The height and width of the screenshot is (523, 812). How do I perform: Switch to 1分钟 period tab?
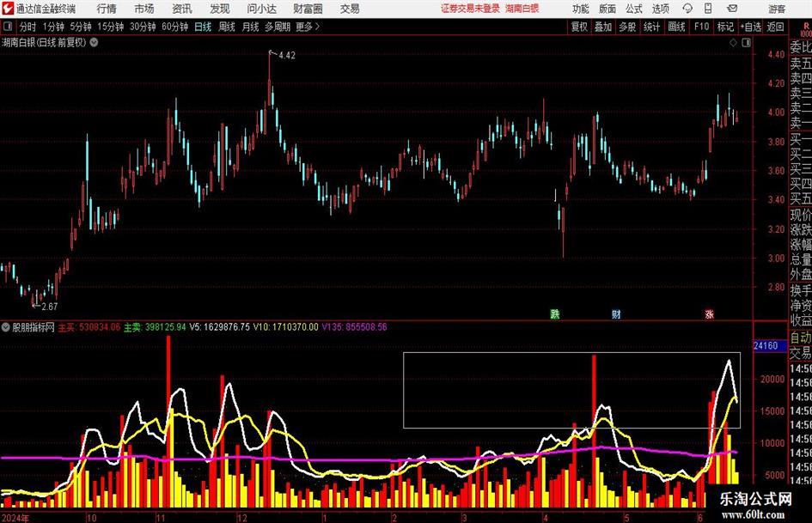point(52,27)
